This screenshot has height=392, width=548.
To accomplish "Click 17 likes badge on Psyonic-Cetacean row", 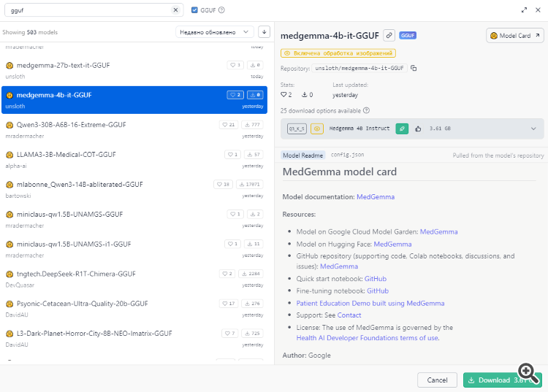I will (229, 304).
